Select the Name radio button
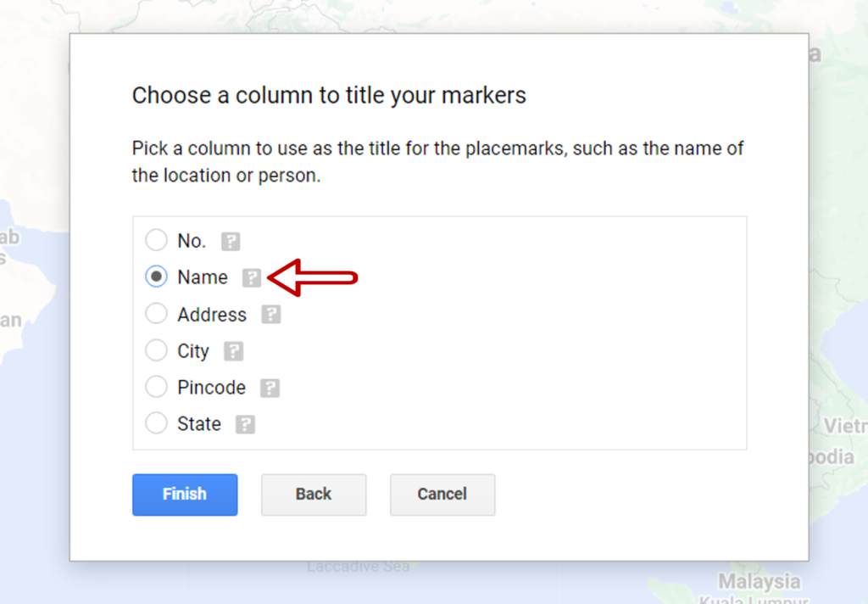This screenshot has height=604, width=868. click(156, 277)
